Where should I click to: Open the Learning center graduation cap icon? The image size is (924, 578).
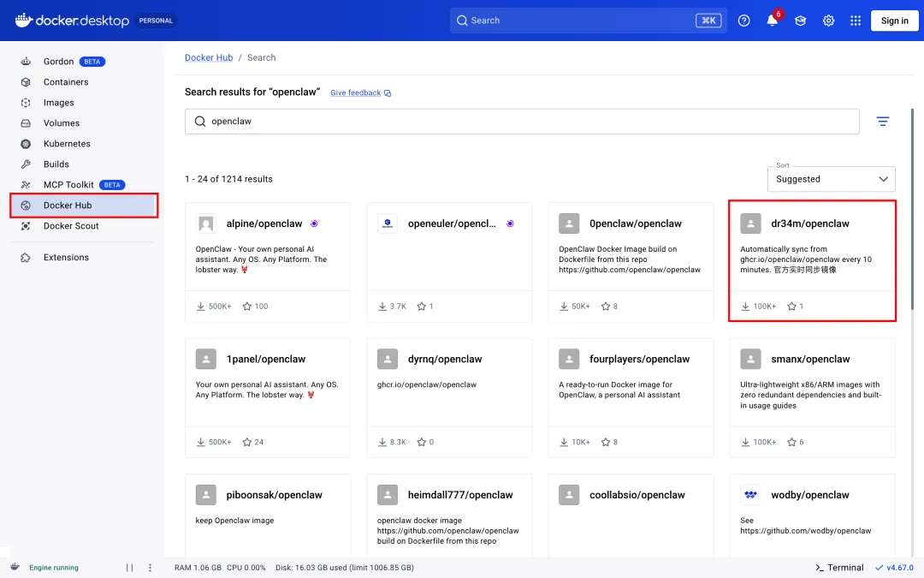click(800, 21)
